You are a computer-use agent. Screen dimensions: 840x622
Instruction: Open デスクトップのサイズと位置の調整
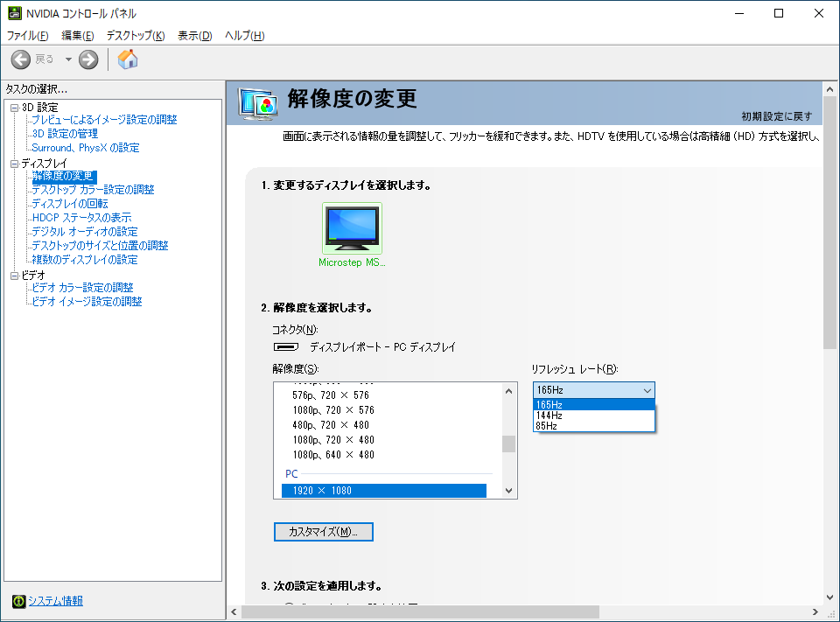[x=100, y=245]
